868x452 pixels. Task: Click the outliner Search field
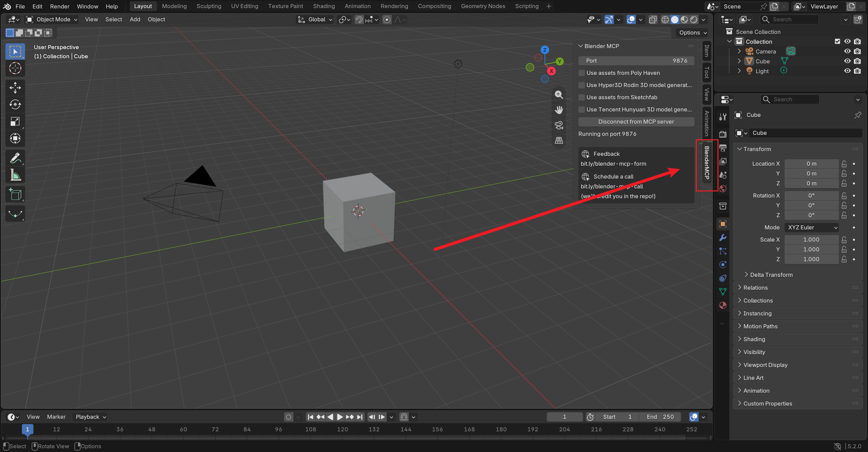(789, 19)
